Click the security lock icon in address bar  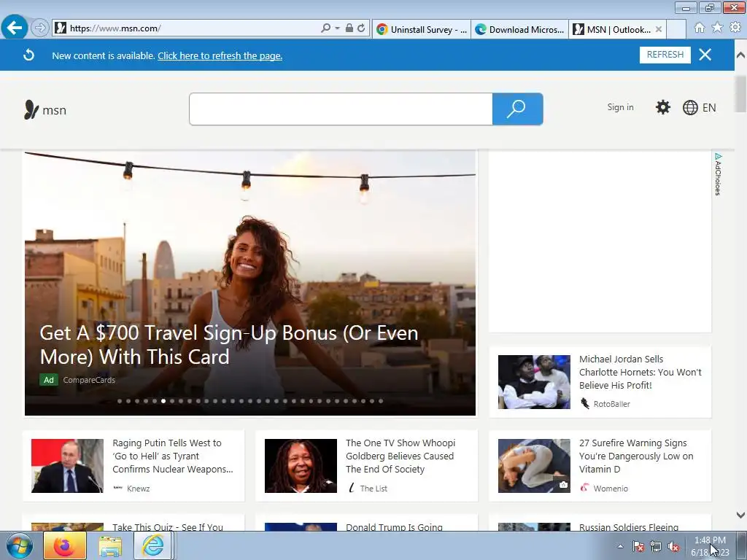click(349, 28)
